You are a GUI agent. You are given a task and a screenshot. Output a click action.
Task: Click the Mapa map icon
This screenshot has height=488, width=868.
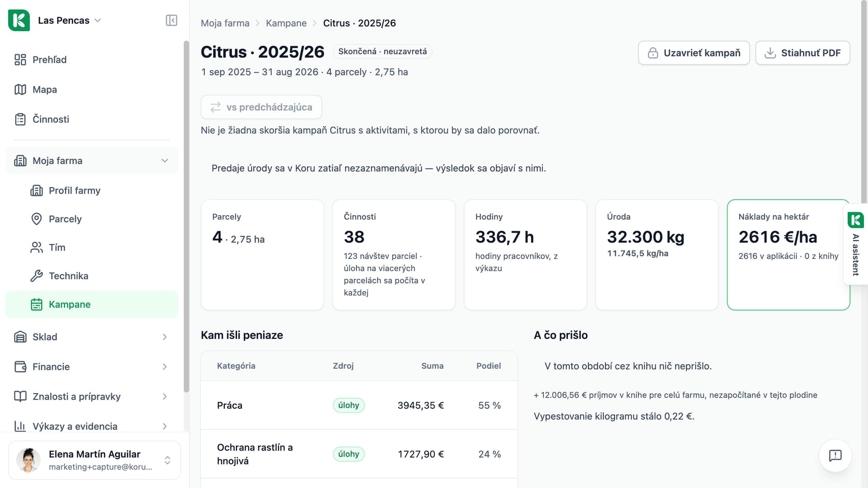(x=20, y=89)
